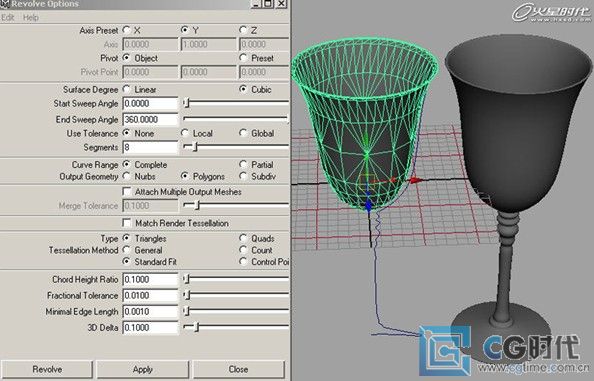Image resolution: width=594 pixels, height=381 pixels.
Task: Click the blue Z-axis manipulator arrow
Action: (x=368, y=206)
